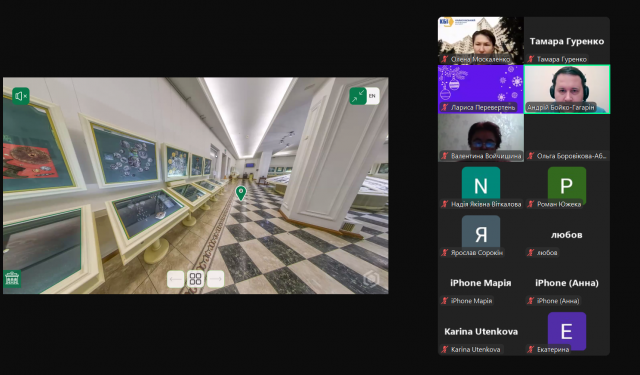640x375 pixels.
Task: Select Тамара Гуренко participant tile
Action: (567, 40)
